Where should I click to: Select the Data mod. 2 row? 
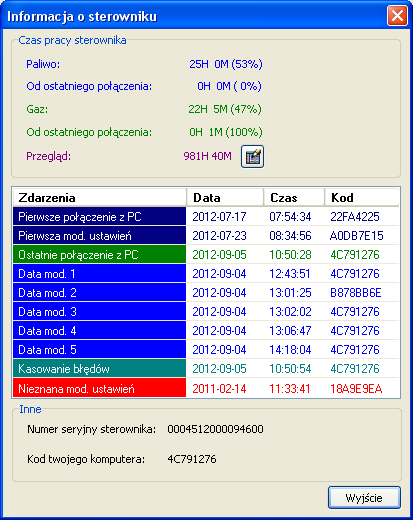206,293
